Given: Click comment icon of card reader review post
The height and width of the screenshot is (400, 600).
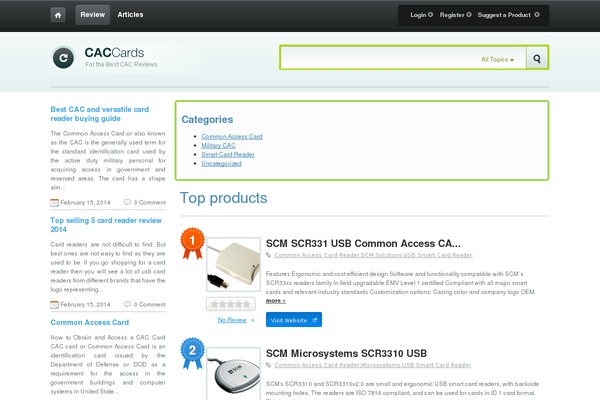Looking at the screenshot, I should tap(127, 304).
